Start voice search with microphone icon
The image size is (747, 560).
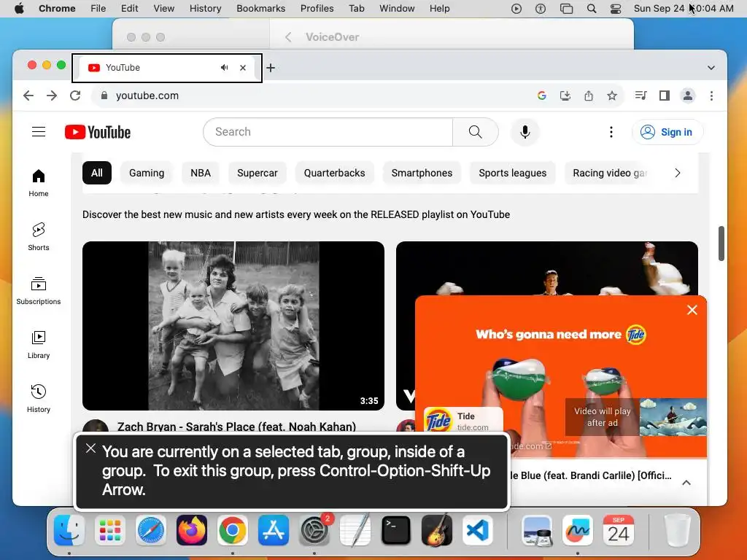(525, 132)
